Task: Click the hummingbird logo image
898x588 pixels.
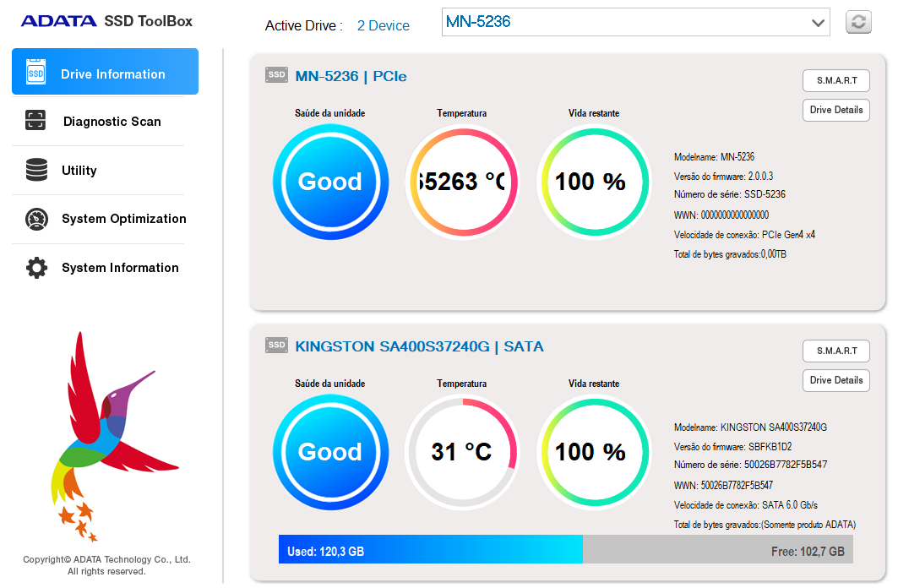Action: point(115,436)
